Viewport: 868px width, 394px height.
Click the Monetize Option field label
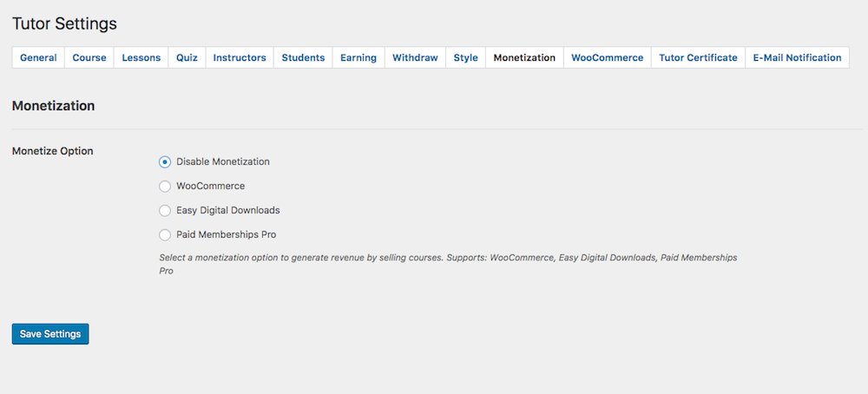53,150
